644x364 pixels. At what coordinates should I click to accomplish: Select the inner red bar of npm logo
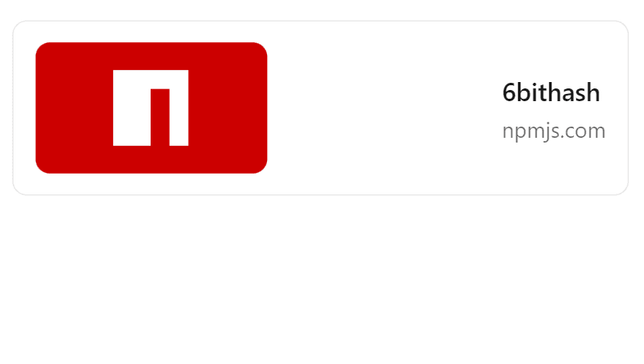click(x=160, y=117)
